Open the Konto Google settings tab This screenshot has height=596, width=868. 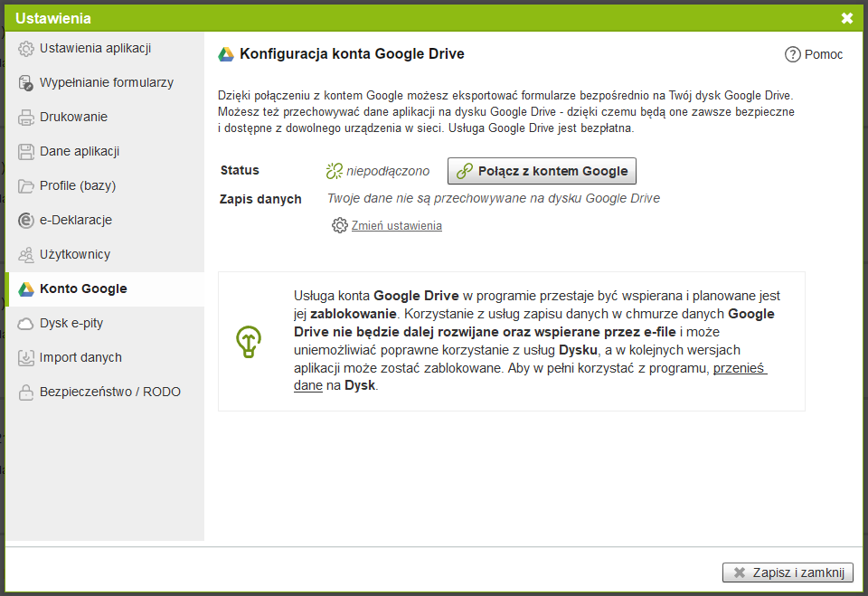[83, 289]
